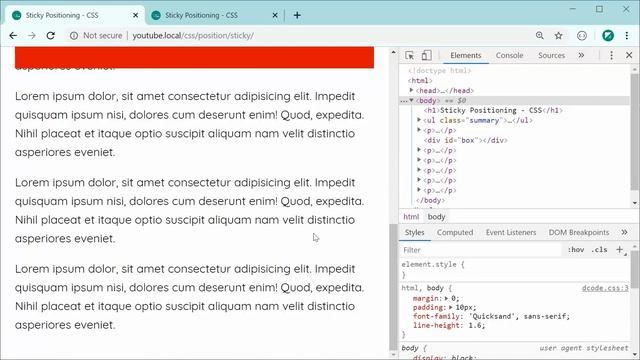Focus the styles Filter field

pos(481,250)
